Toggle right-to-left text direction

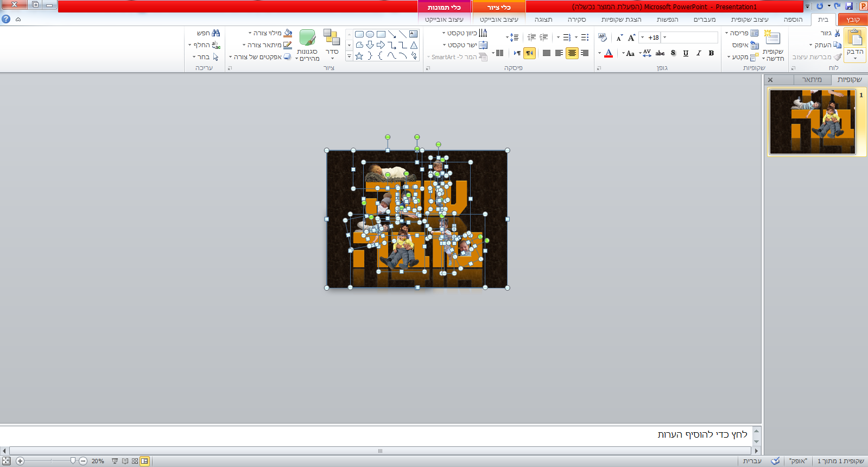[x=530, y=53]
